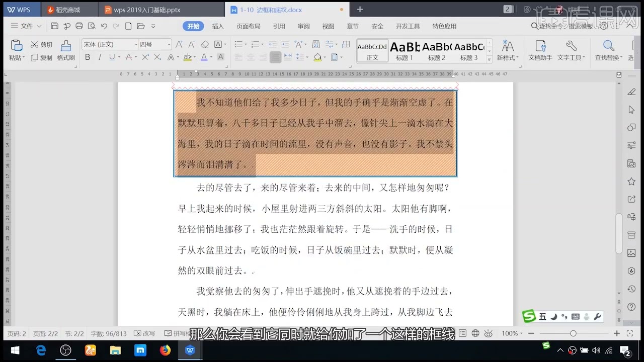Open the 文件 menu dropdown
The width and height of the screenshot is (644, 362).
[26, 26]
